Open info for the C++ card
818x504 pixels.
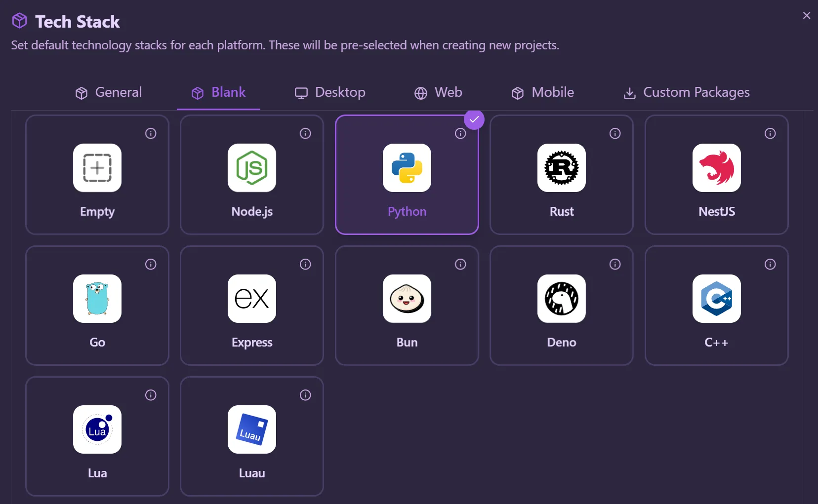coord(770,264)
